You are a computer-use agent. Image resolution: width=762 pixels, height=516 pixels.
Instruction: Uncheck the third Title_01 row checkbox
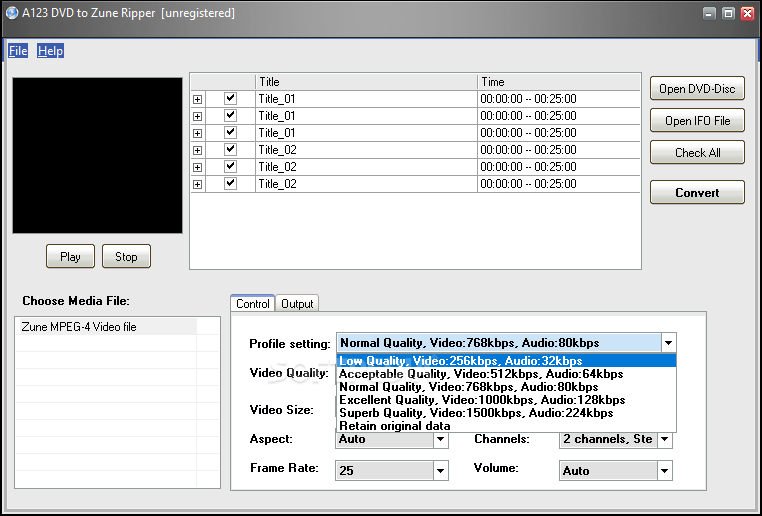tap(230, 133)
